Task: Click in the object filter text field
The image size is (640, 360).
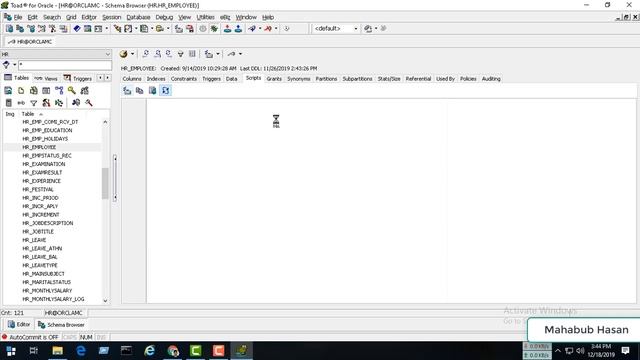Action: 64,65
